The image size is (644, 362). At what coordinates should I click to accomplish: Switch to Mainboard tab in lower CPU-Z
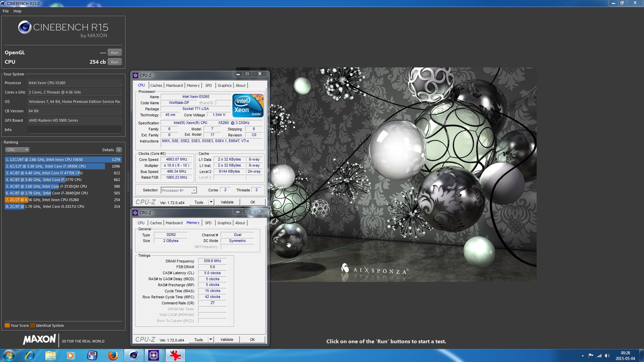coord(174,223)
